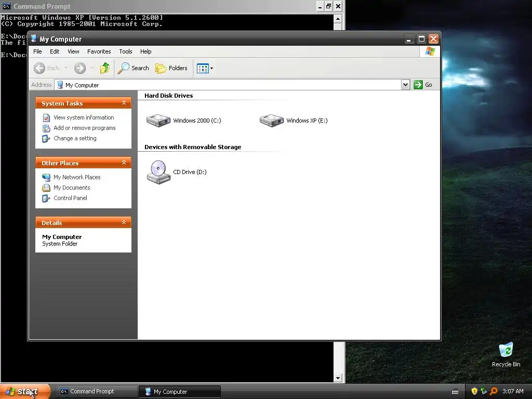Collapse the System Tasks panel
The height and width of the screenshot is (399, 532).
tap(124, 103)
